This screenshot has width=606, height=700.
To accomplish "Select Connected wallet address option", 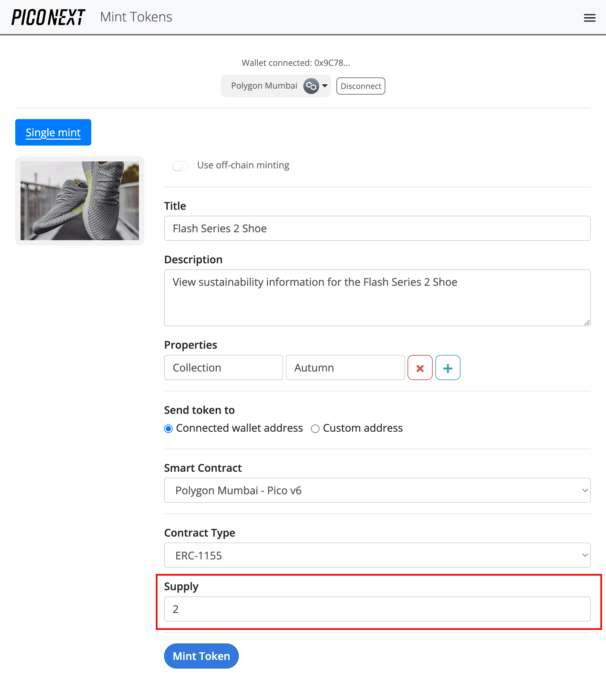I will coord(168,428).
